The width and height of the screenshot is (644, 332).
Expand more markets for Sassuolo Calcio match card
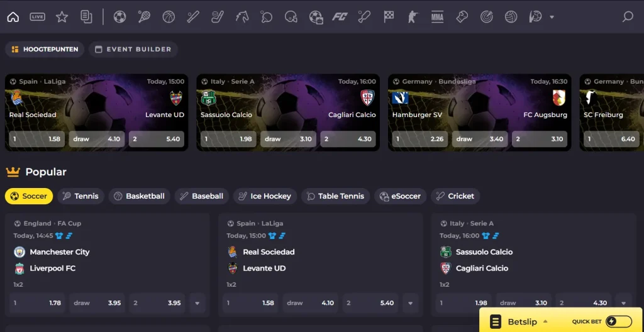click(623, 303)
